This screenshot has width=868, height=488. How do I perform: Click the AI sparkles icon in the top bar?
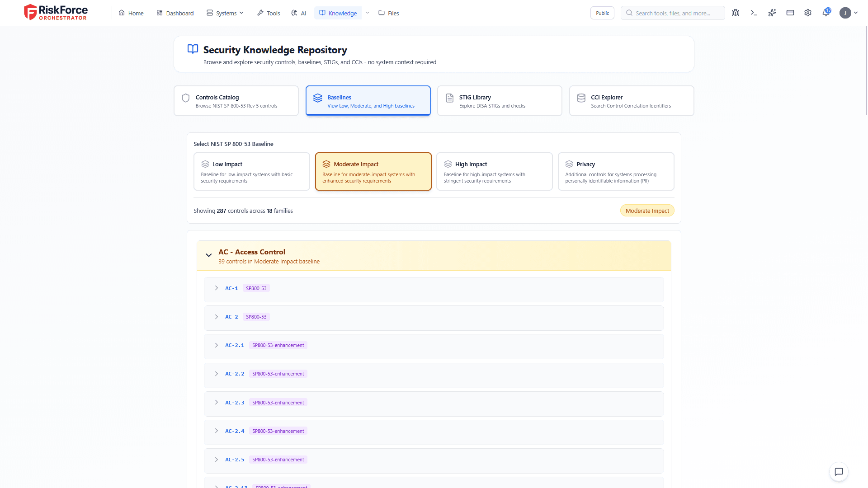click(x=772, y=13)
